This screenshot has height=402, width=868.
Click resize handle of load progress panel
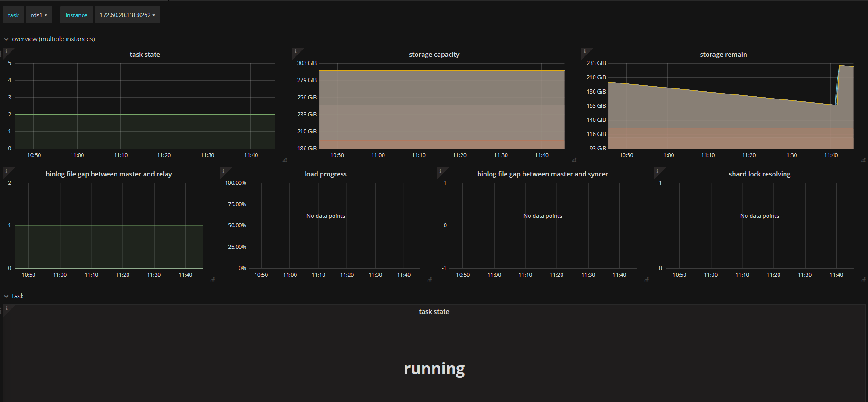click(429, 280)
